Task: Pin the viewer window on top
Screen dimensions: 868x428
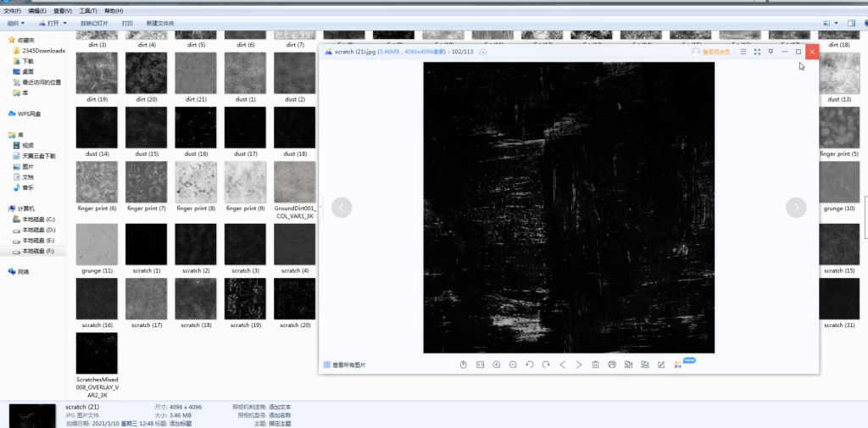Action: click(771, 52)
